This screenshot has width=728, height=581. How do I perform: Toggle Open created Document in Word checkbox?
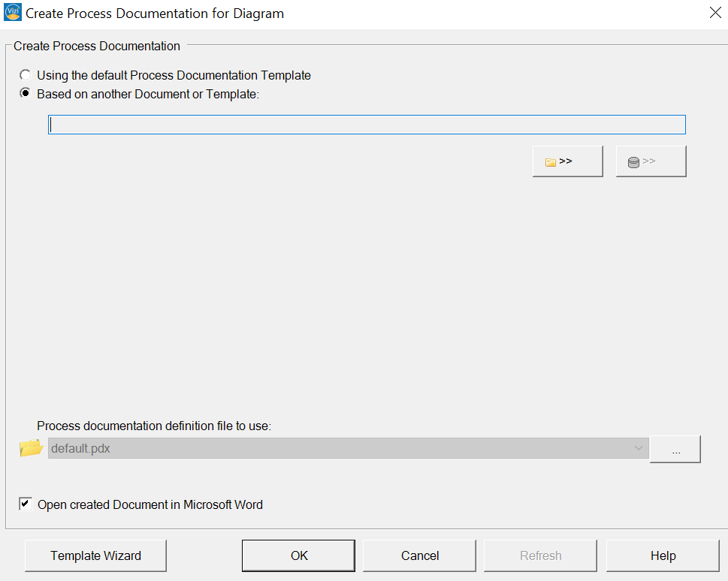(x=26, y=504)
